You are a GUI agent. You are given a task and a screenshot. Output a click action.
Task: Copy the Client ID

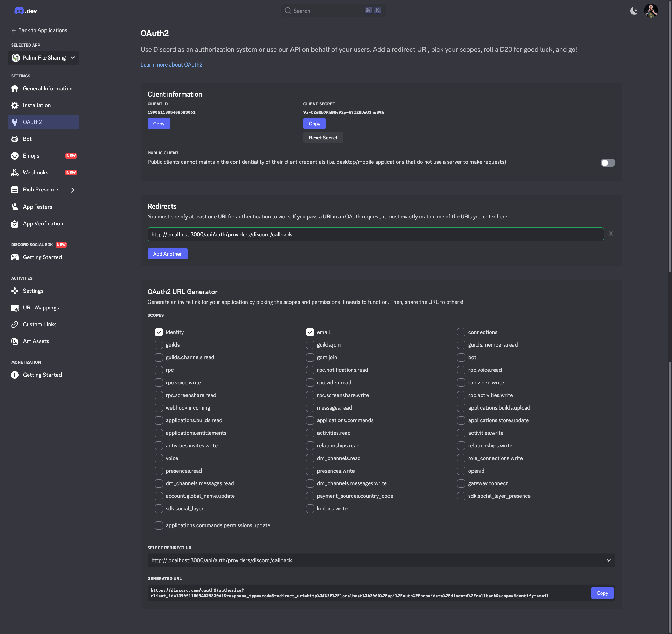tap(159, 124)
